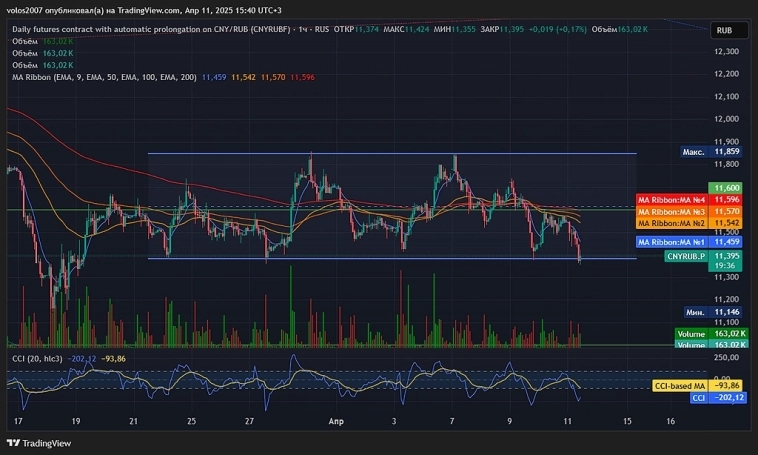The image size is (758, 455).
Task: Click the 'Апр' month marker on time axis
Action: coord(336,422)
